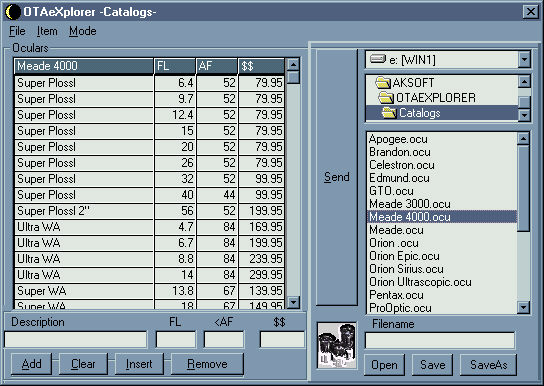Select Super Plossl row with FL 32
This screenshot has width=544, height=386.
click(149, 179)
